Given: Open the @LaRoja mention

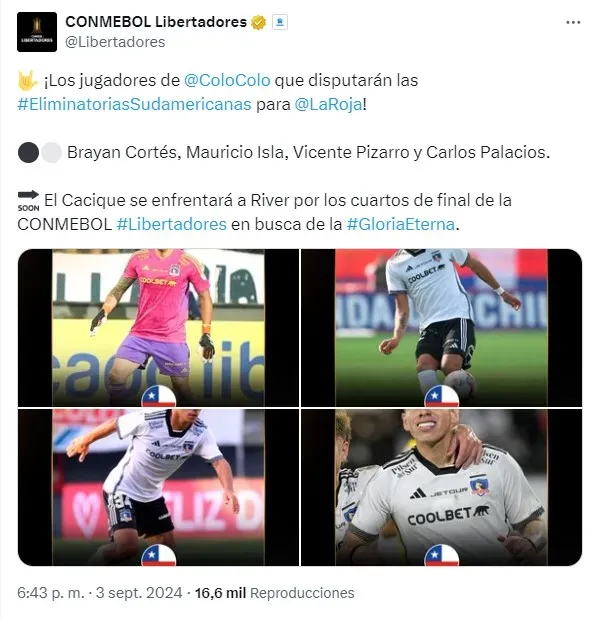Looking at the screenshot, I should click(328, 105).
